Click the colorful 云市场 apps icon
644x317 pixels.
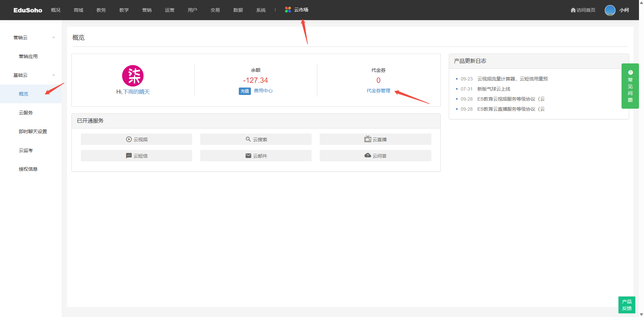tap(288, 10)
